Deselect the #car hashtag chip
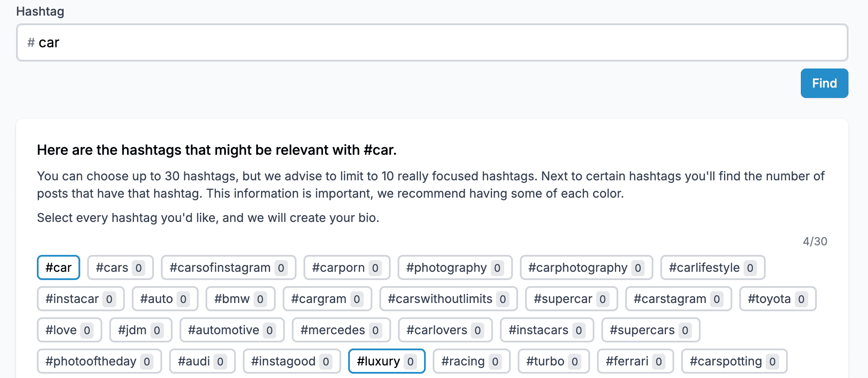This screenshot has height=378, width=868. pyautogui.click(x=59, y=267)
